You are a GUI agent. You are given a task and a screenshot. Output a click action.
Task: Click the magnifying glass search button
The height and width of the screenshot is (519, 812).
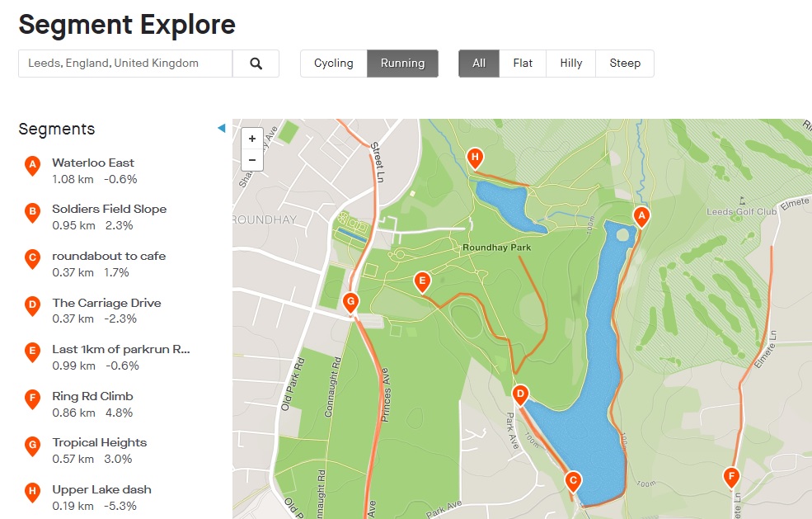(x=256, y=64)
